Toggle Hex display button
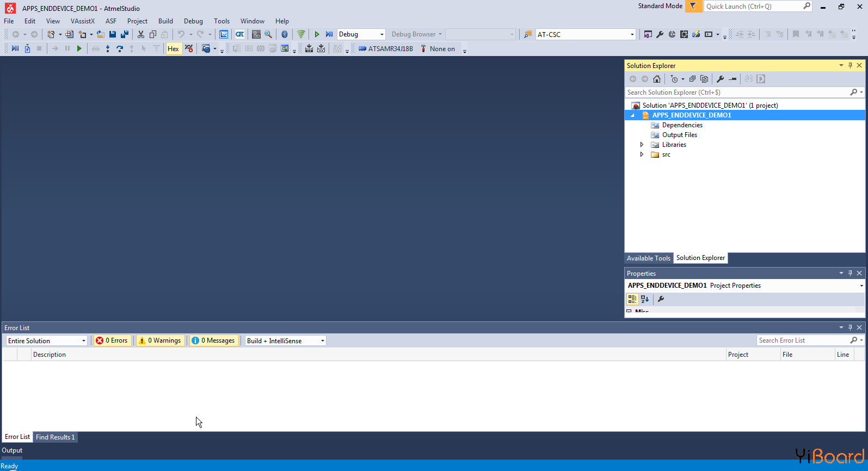The width and height of the screenshot is (868, 471). tap(173, 49)
